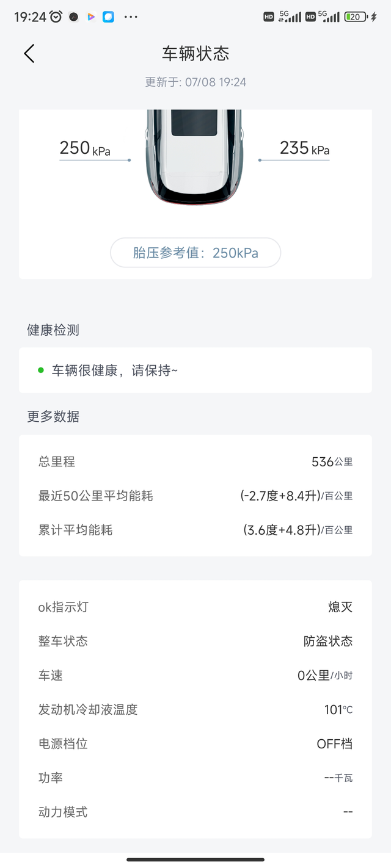Tap the colorful play notification icon
391x868 pixels.
click(x=91, y=17)
